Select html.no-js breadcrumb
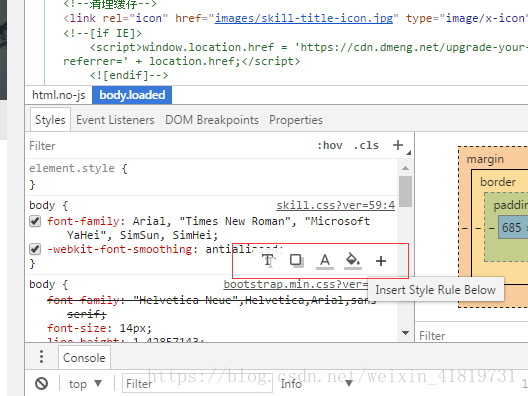Image resolution: width=528 pixels, height=396 pixels. (59, 95)
